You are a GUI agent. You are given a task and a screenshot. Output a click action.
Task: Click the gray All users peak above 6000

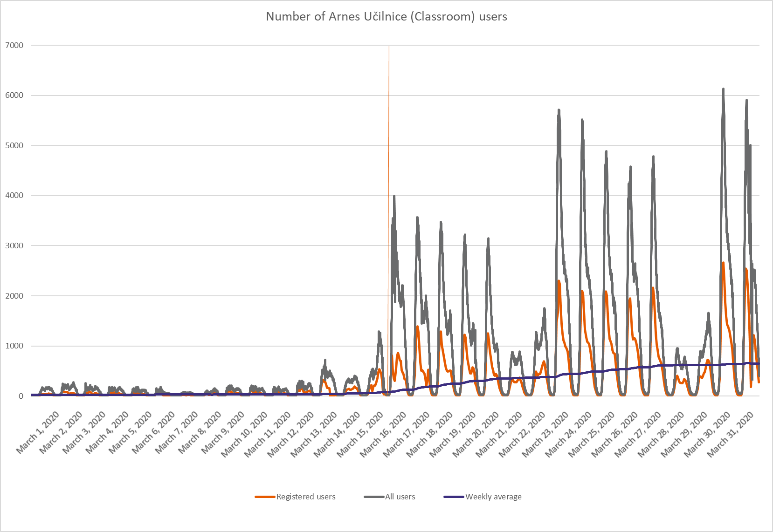[723, 89]
